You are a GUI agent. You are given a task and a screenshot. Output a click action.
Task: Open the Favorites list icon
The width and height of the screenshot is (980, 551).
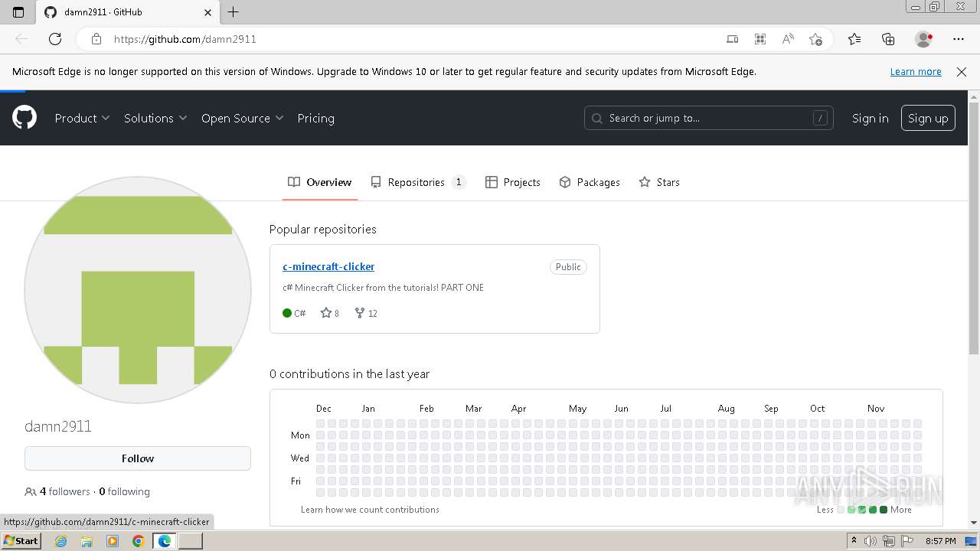click(854, 39)
